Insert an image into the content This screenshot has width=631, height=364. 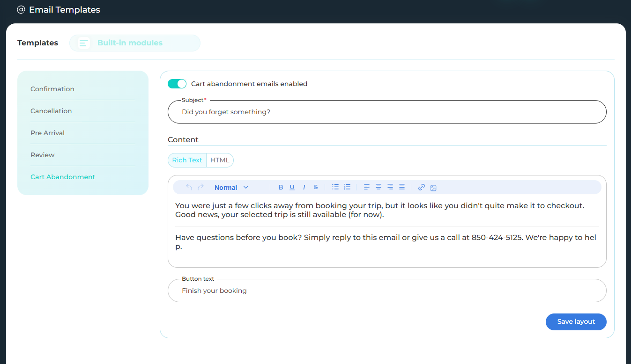[433, 188]
